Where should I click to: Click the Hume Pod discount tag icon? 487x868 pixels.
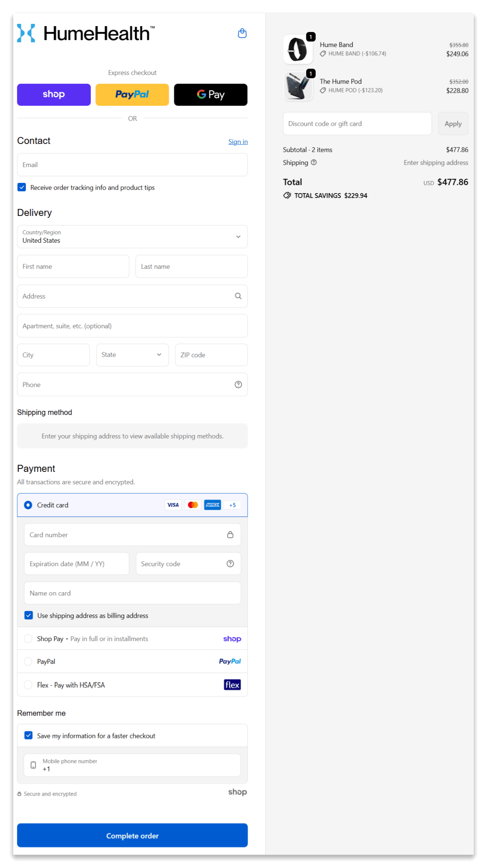[x=323, y=91]
